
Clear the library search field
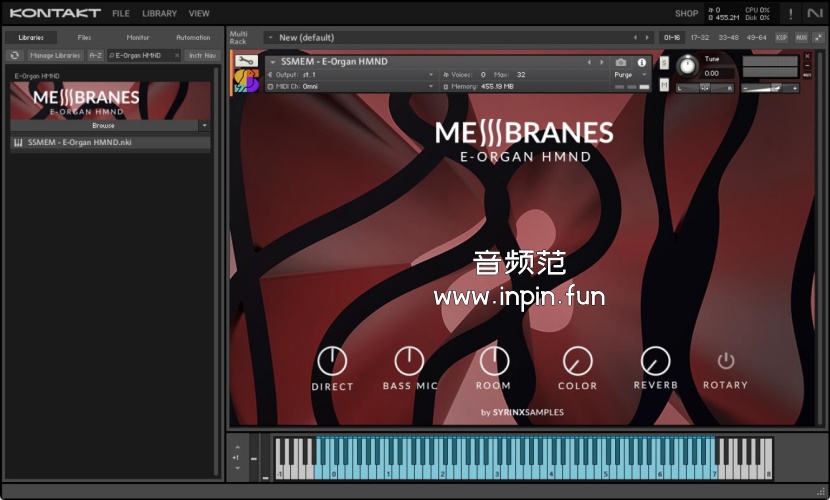point(177,55)
